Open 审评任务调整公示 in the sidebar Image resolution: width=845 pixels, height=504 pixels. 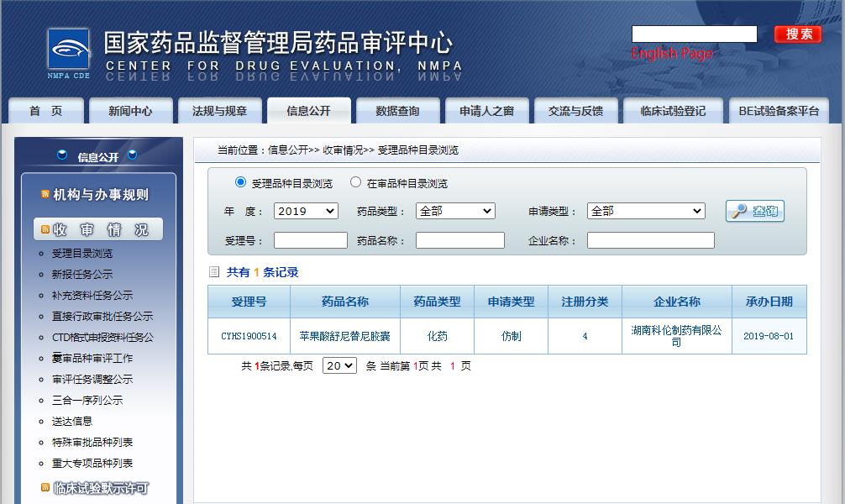tap(92, 380)
